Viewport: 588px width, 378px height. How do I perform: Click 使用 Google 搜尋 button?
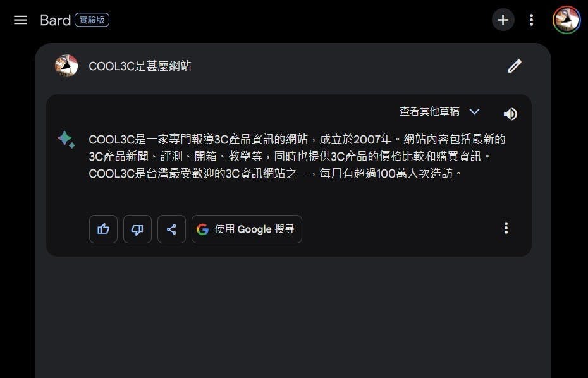coord(247,229)
